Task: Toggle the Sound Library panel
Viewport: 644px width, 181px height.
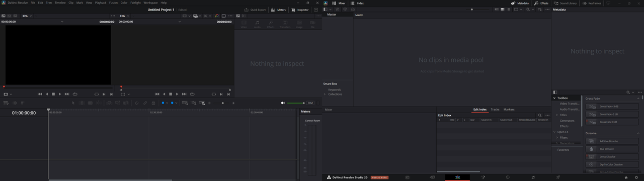Action: pos(565,3)
